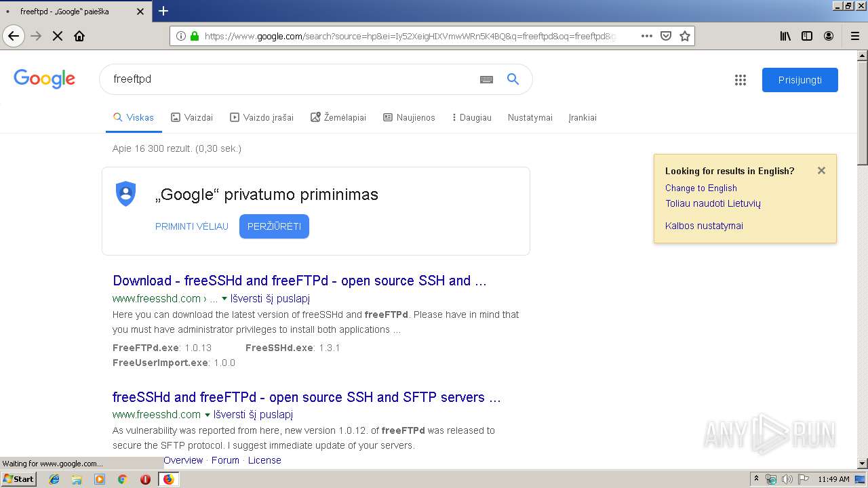Open the on-screen keyboard icon in search box

coord(486,79)
